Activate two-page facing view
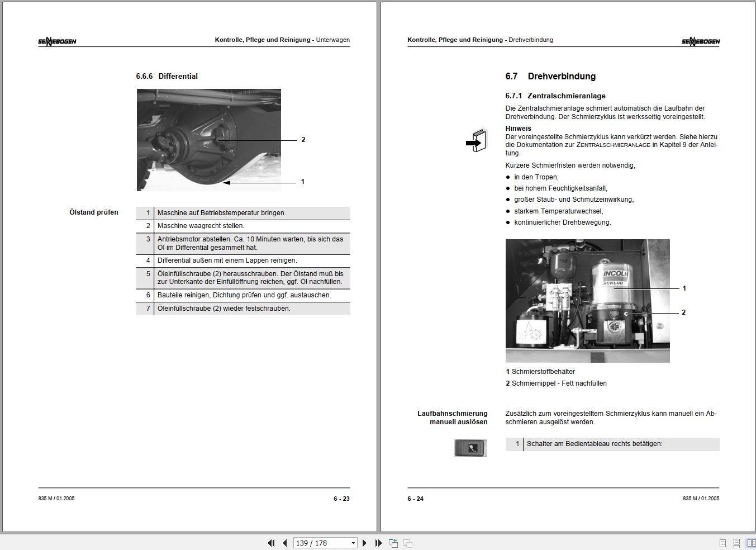The height and width of the screenshot is (550, 756). [749, 542]
